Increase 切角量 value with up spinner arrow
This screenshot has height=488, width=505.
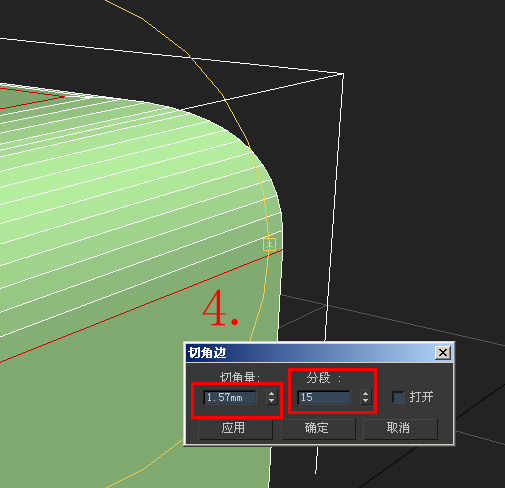click(271, 394)
